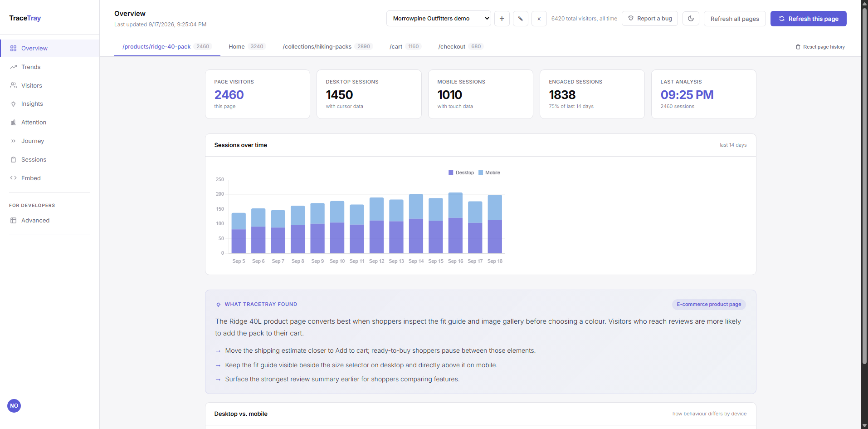Open the Embed code icon
Image resolution: width=868 pixels, height=429 pixels.
coord(14,178)
